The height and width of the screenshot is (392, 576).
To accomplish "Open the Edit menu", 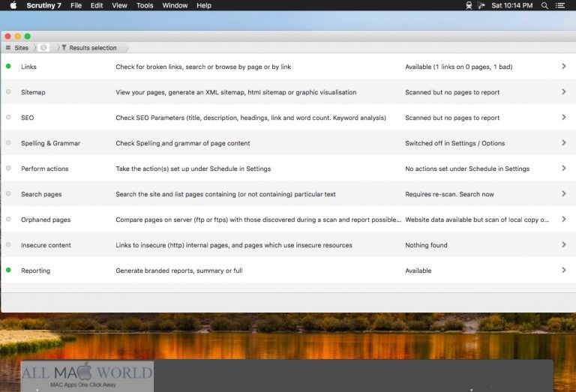I will 97,5.
